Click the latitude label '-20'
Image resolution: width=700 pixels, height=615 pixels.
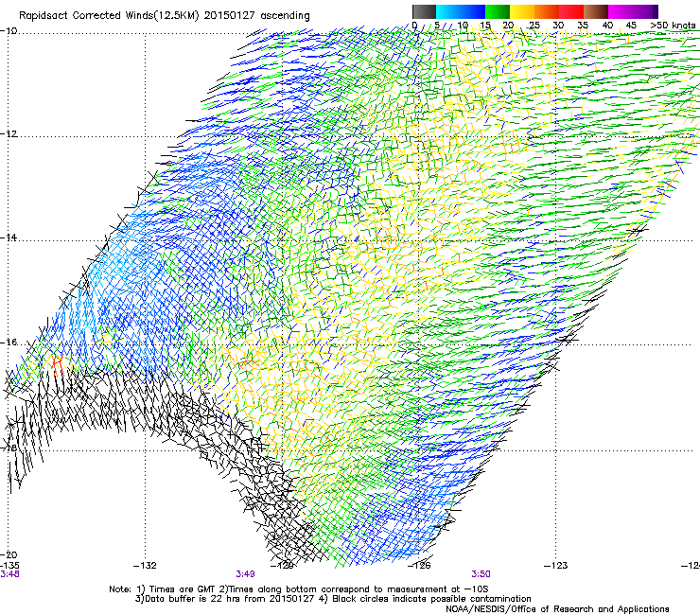9,554
